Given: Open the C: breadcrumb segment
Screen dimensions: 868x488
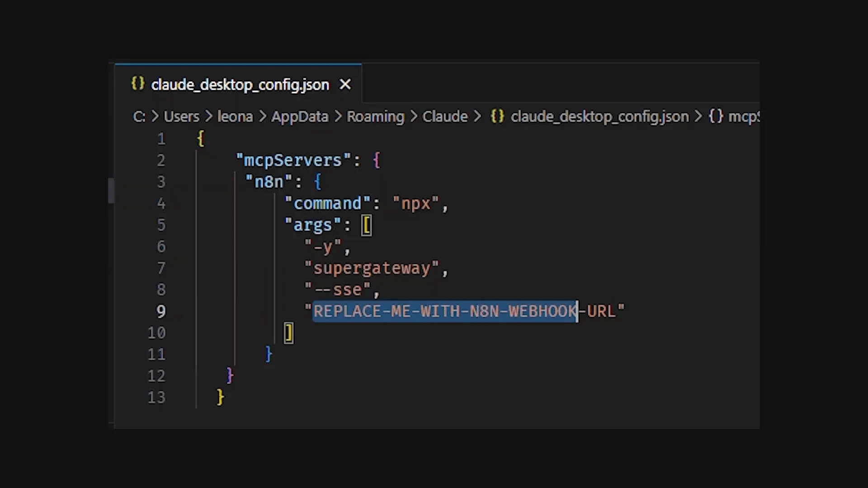Looking at the screenshot, I should (139, 117).
